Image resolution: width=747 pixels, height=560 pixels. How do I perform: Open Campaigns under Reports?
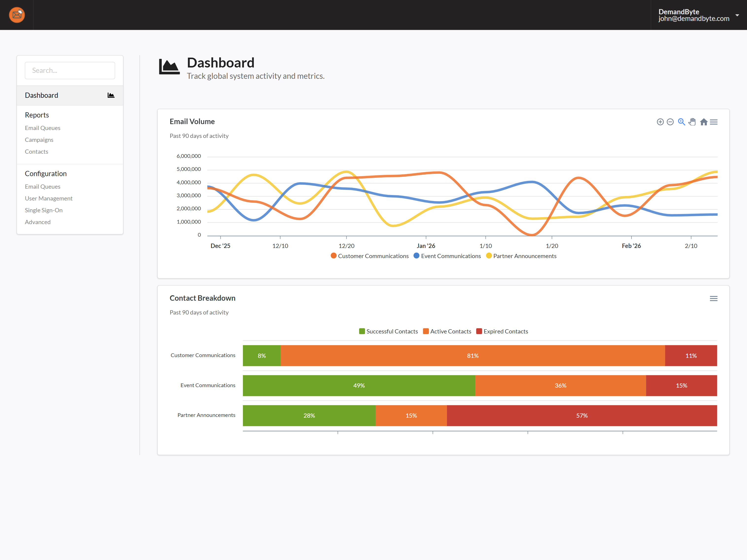pyautogui.click(x=39, y=140)
